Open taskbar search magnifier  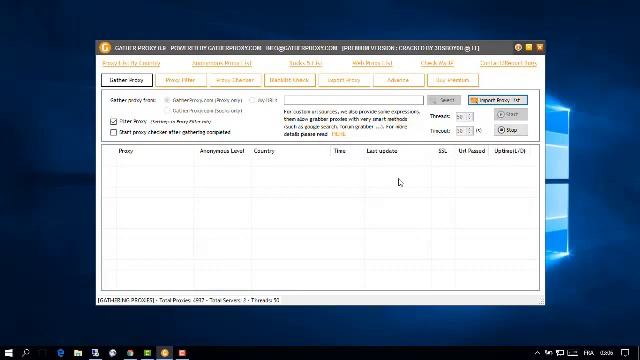[x=26, y=353]
